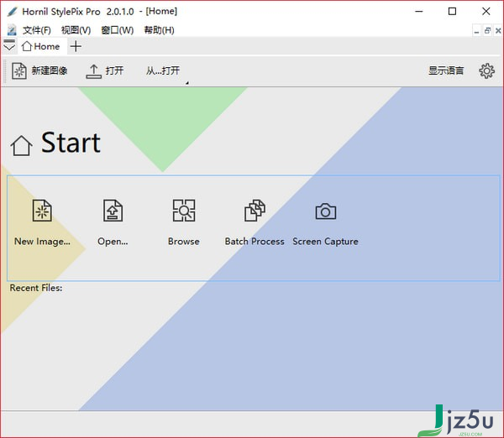Click 显示语言 to change language
The width and height of the screenshot is (504, 438).
tap(446, 70)
